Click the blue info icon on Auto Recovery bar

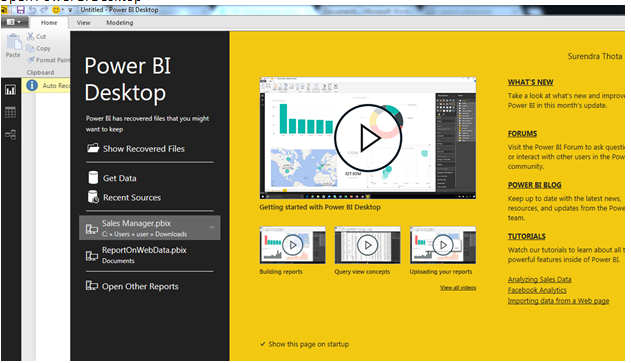tap(32, 85)
